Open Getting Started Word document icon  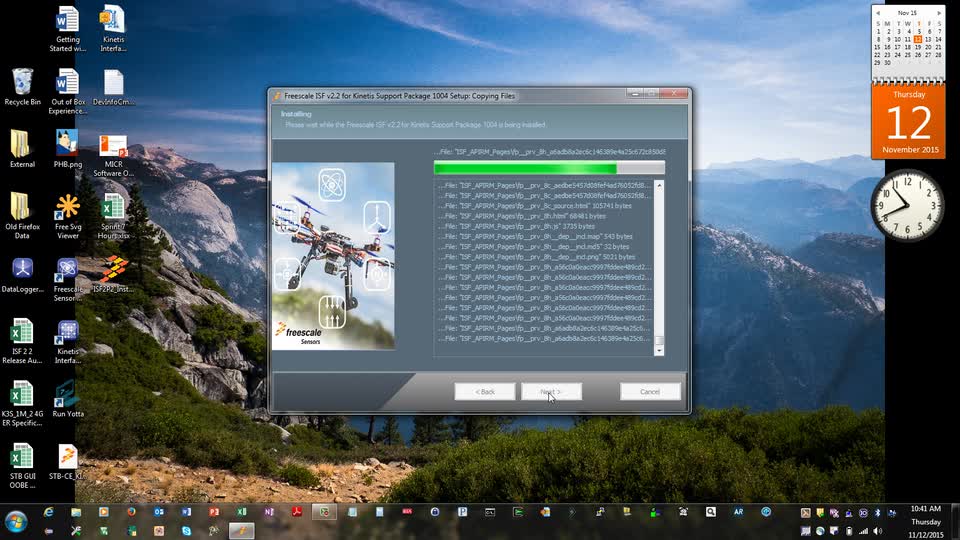(x=67, y=20)
